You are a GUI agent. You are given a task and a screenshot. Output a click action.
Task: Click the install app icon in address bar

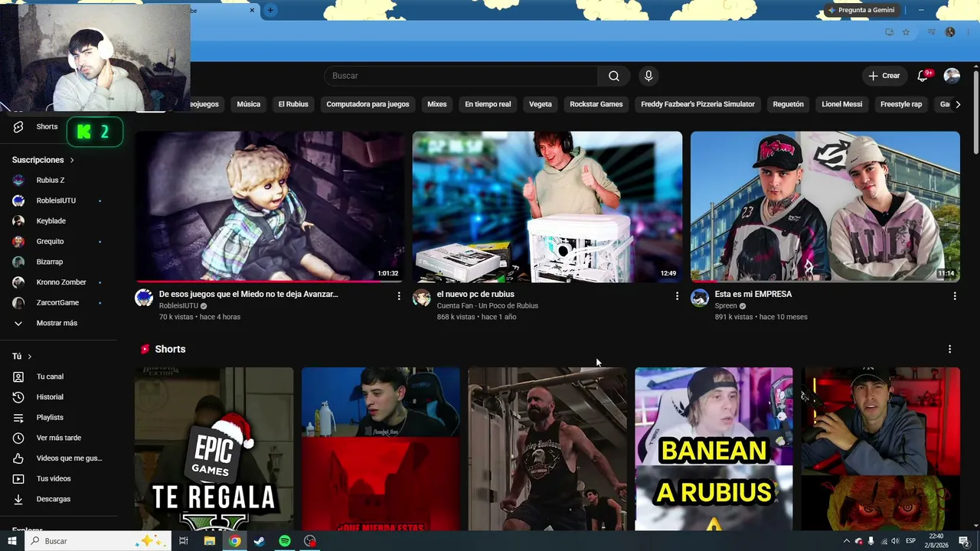coord(889,32)
